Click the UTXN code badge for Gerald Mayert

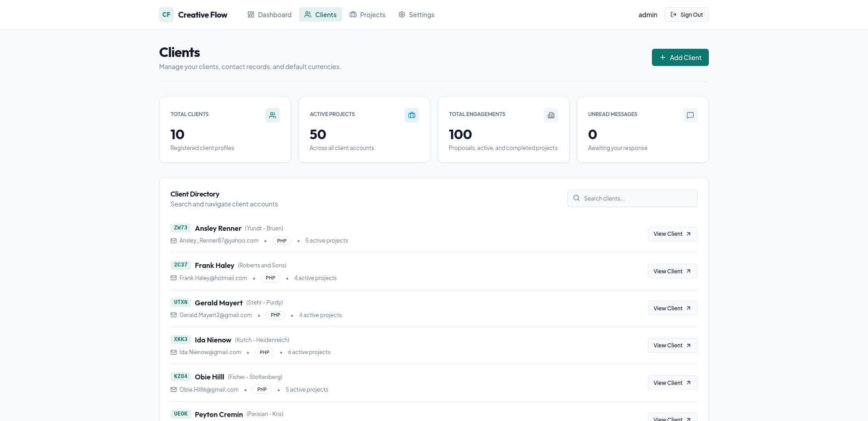pos(181,302)
